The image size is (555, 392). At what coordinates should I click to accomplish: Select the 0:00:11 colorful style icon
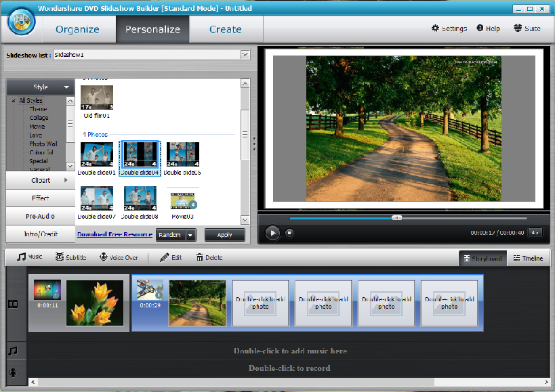click(47, 290)
